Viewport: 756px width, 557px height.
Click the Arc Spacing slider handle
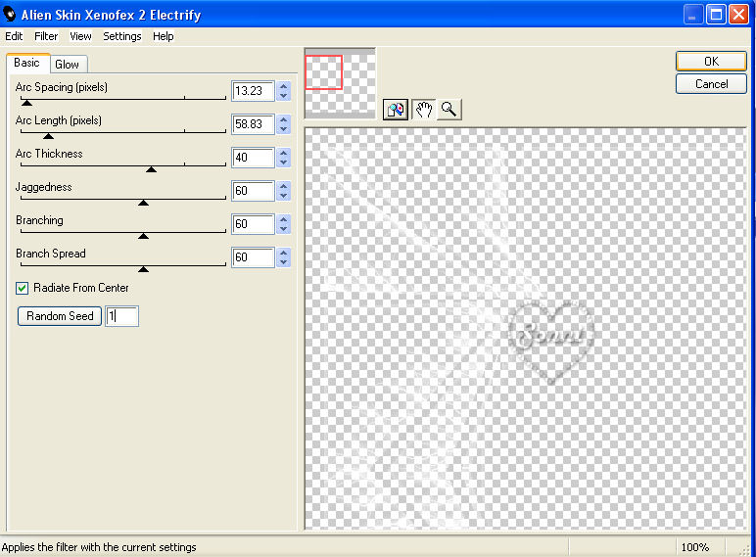(27, 103)
